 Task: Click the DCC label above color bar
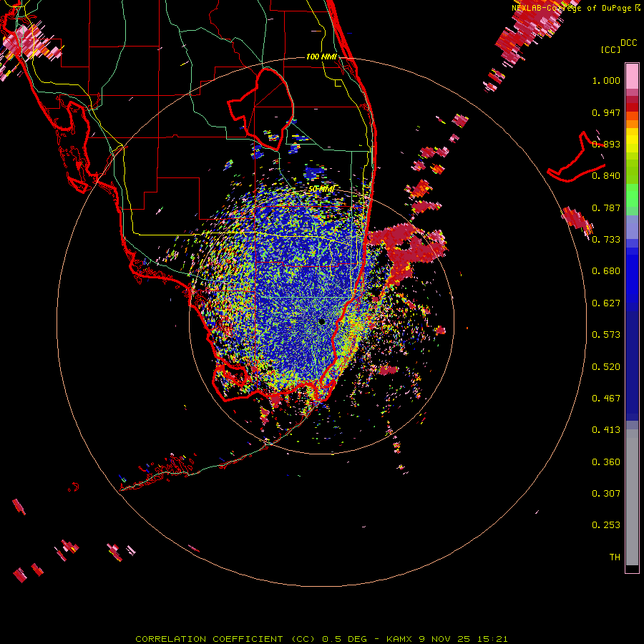[x=628, y=43]
